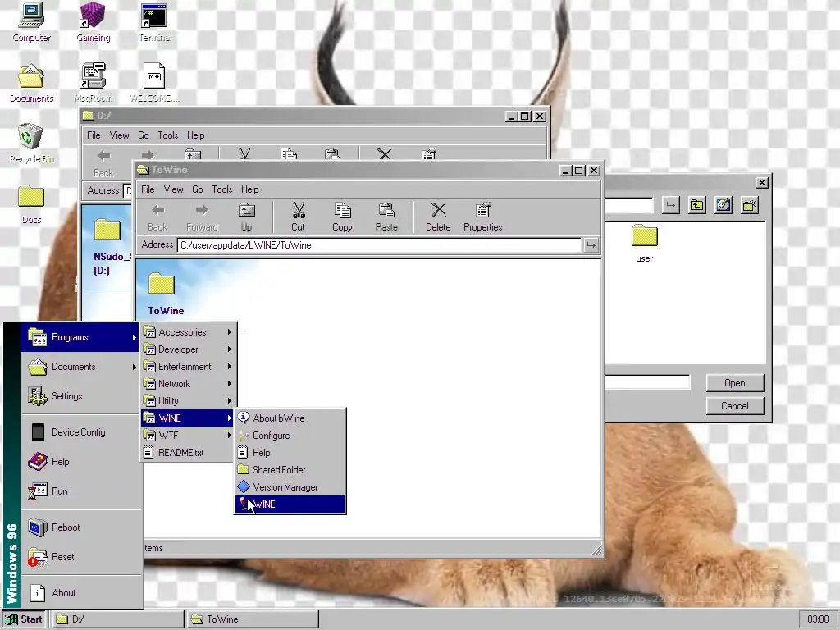Open Version Manager in WINE submenu
Image resolution: width=840 pixels, height=630 pixels.
coord(290,487)
